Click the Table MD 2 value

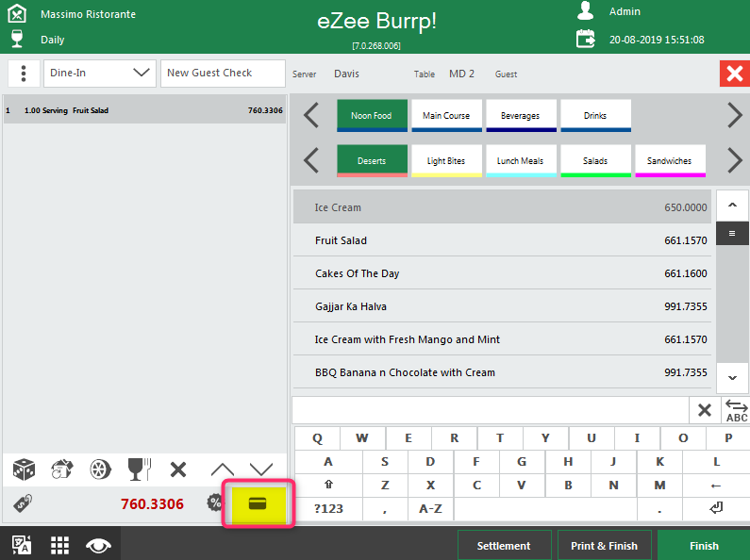click(461, 74)
